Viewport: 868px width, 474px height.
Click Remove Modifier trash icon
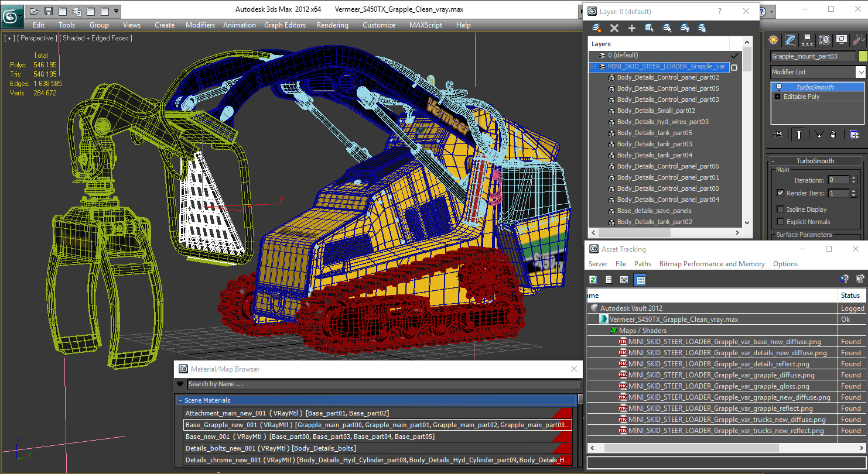click(x=833, y=135)
